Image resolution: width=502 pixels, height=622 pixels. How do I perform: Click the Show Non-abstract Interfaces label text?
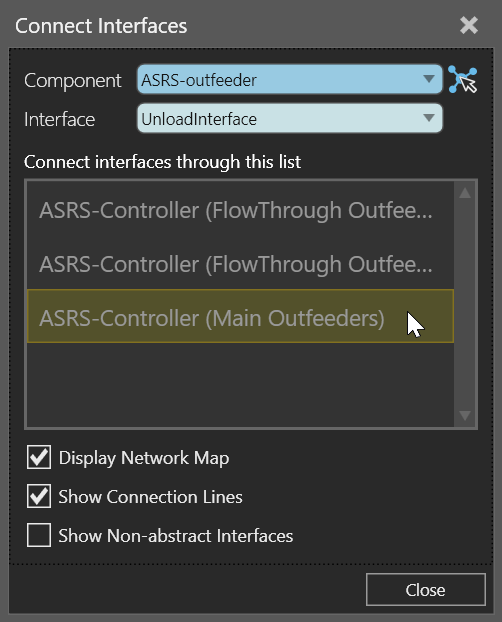(x=176, y=536)
